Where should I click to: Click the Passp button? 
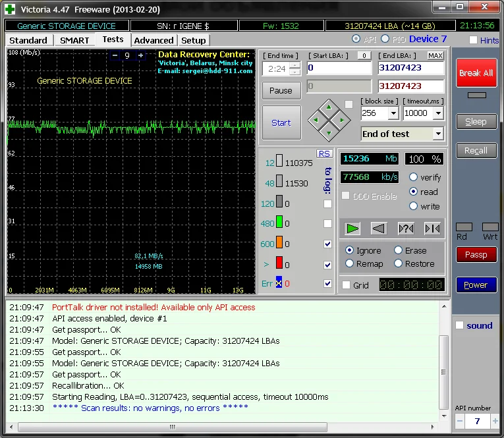pyautogui.click(x=476, y=254)
